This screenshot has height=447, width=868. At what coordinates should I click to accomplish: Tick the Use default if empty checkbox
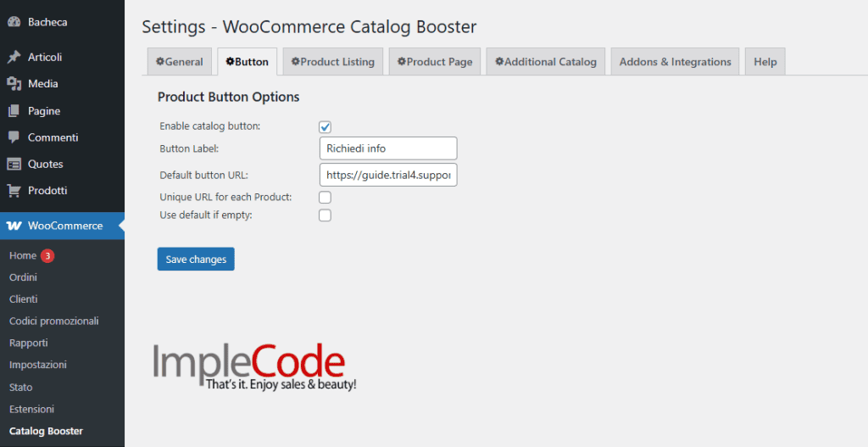point(325,215)
